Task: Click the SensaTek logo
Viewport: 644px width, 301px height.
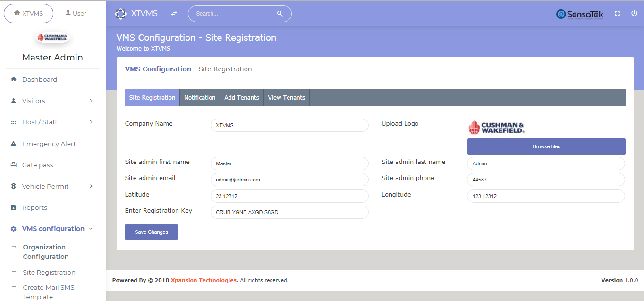Action: pyautogui.click(x=580, y=14)
